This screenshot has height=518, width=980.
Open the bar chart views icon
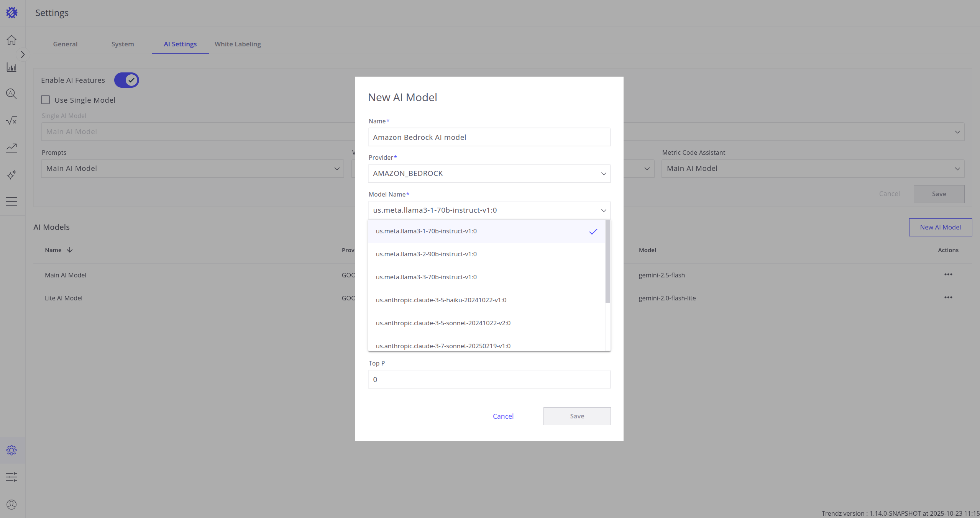click(x=11, y=67)
